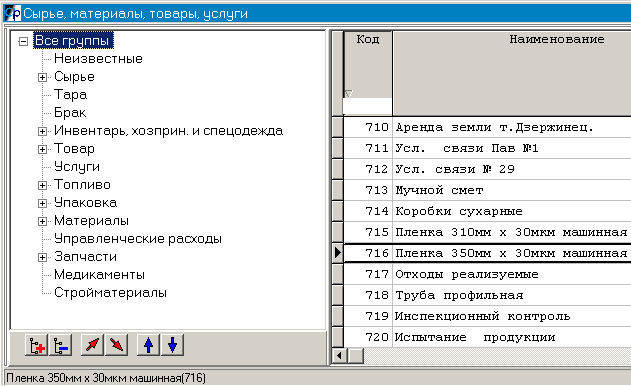631x386 pixels.
Task: Click the row selector beside code 711
Action: 338,149
